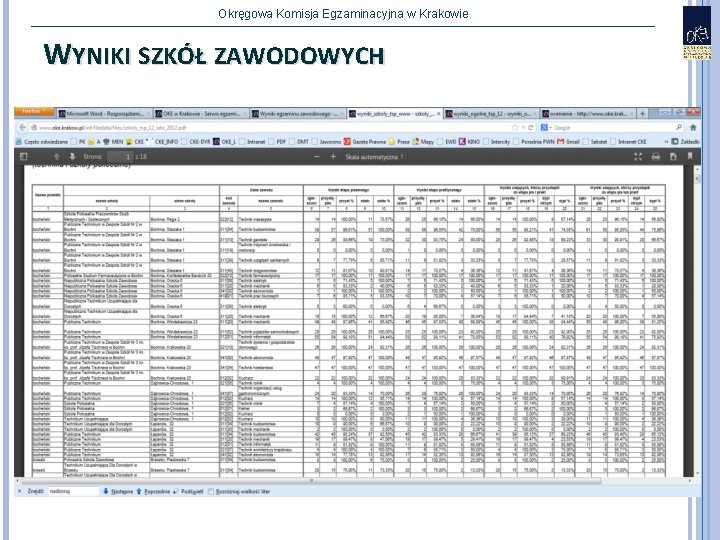720x540 pixels.
Task: Go to next PDF page arrow
Action: click(72, 157)
